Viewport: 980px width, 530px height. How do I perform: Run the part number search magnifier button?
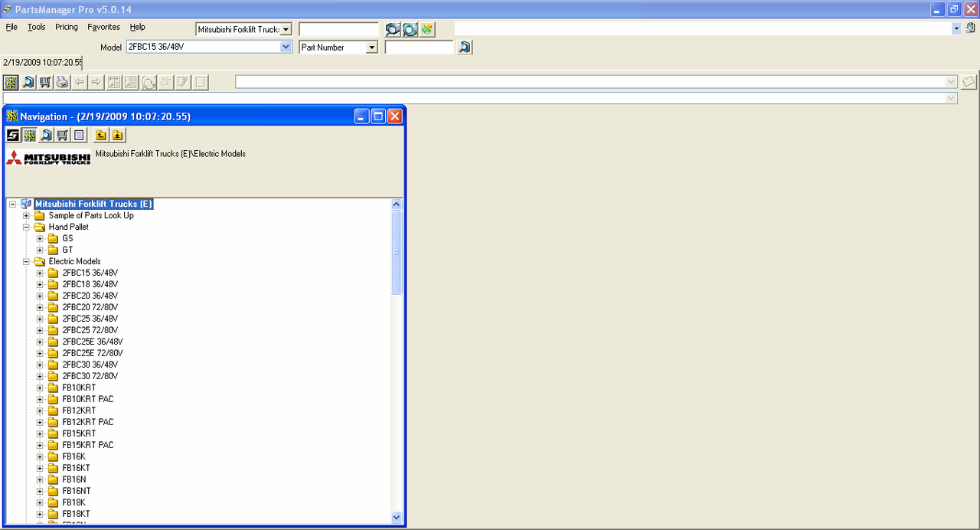pos(465,47)
